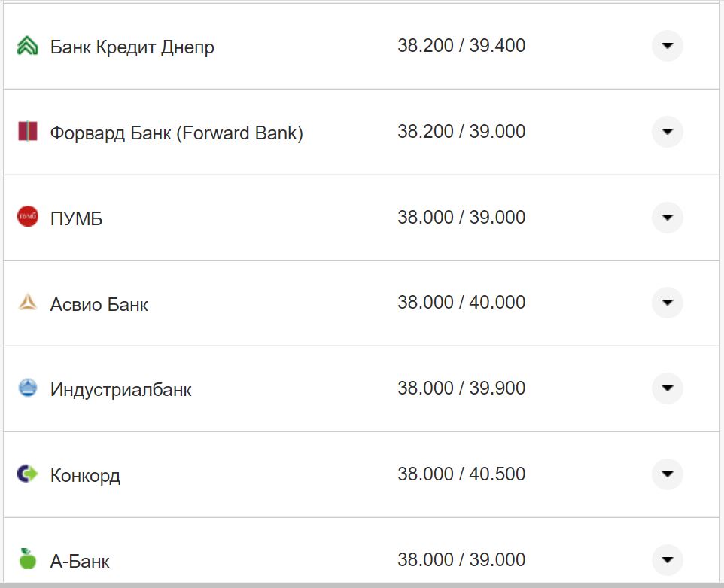This screenshot has height=588, width=724.
Task: Open the Forward Bank dropdown arrow
Action: [x=667, y=131]
